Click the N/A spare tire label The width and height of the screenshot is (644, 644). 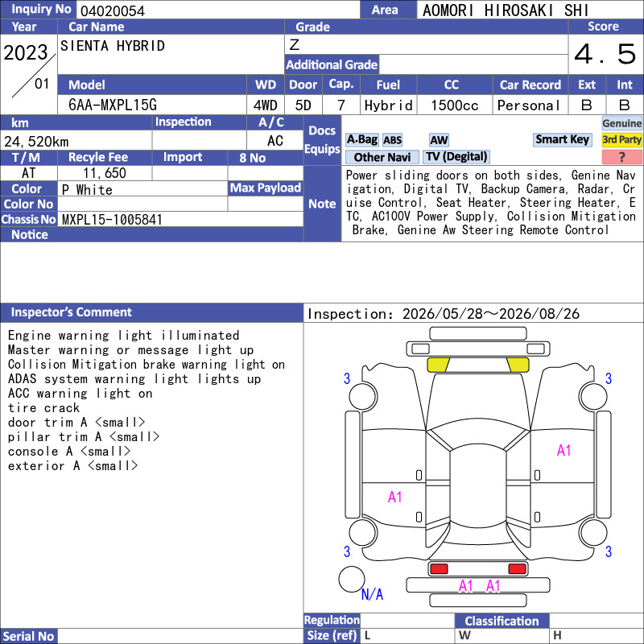coord(372,594)
